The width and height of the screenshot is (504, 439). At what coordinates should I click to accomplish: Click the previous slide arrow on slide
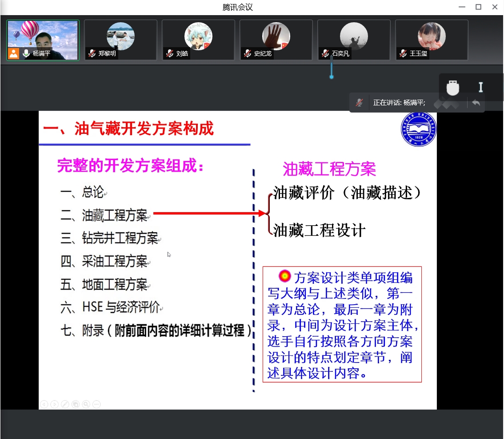pyautogui.click(x=44, y=404)
